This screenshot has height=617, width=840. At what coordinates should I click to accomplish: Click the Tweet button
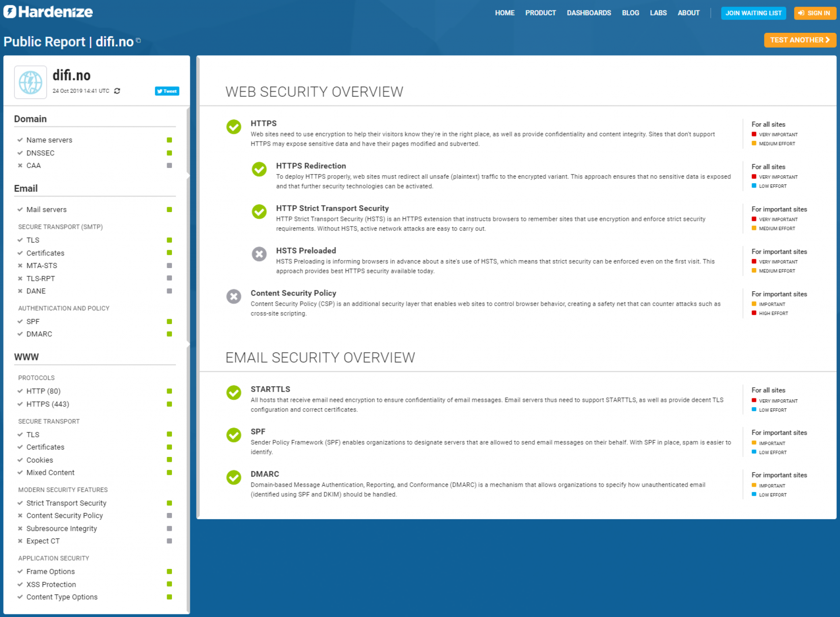click(167, 91)
